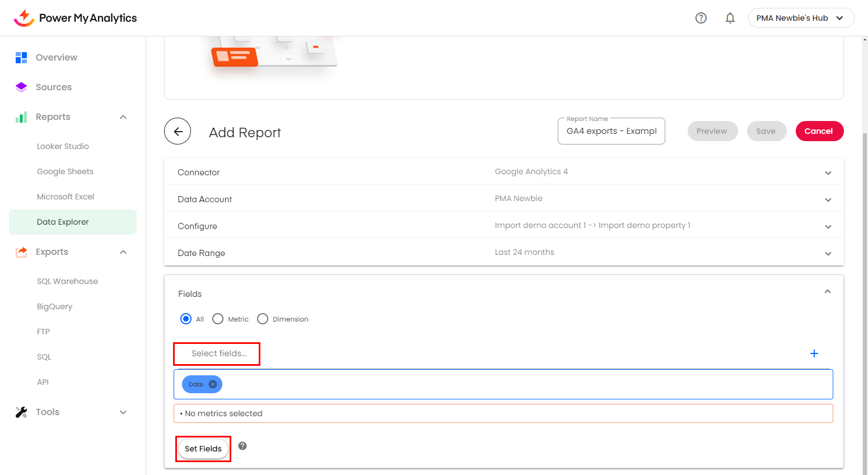Collapse the Fields section chevron
868x475 pixels.
click(x=827, y=291)
